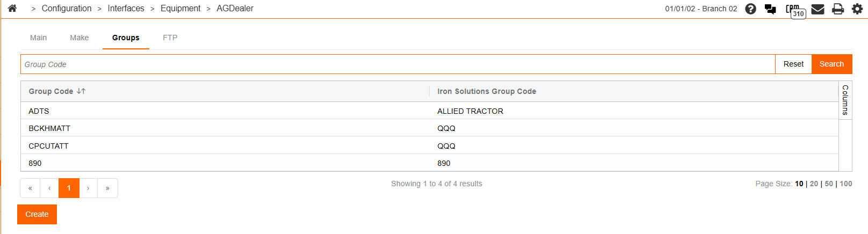Sort by the Group Code sort arrows
The image size is (868, 234).
click(81, 91)
